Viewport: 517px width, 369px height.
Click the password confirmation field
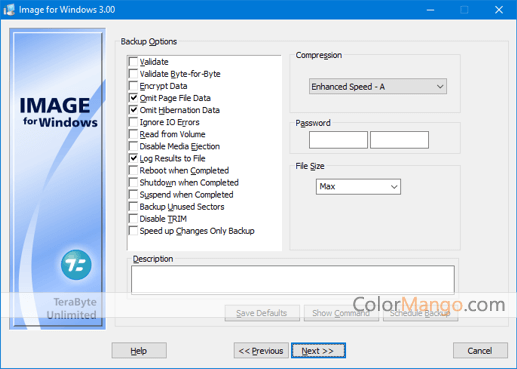point(399,140)
